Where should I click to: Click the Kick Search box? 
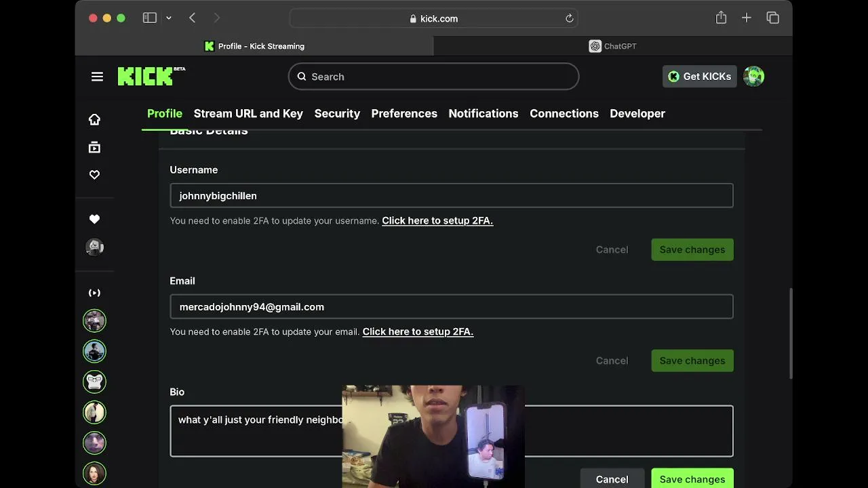(433, 77)
